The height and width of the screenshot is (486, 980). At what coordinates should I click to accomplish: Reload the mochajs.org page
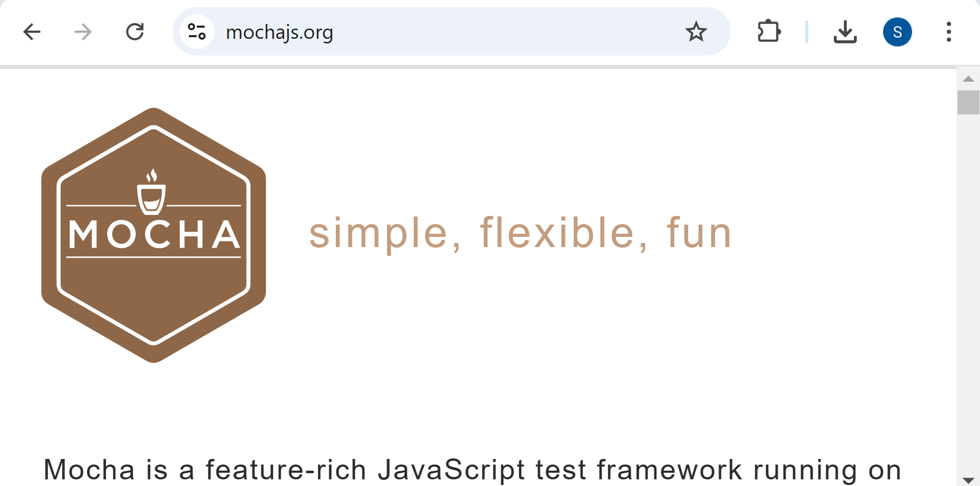(x=135, y=32)
